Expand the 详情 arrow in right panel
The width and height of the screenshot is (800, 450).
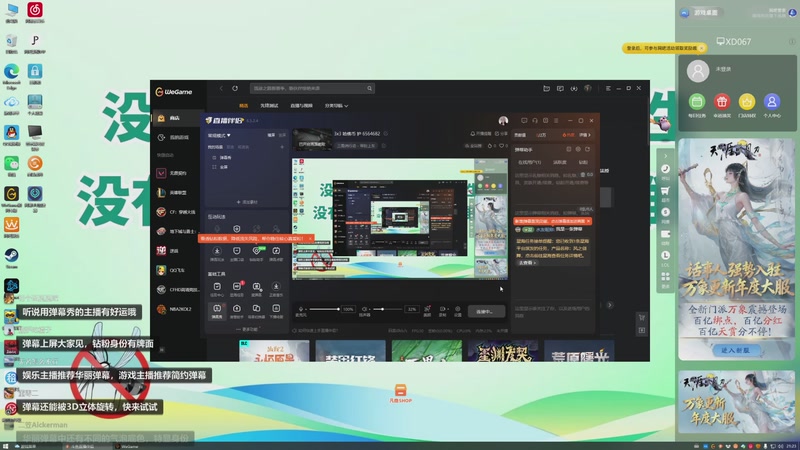(585, 135)
